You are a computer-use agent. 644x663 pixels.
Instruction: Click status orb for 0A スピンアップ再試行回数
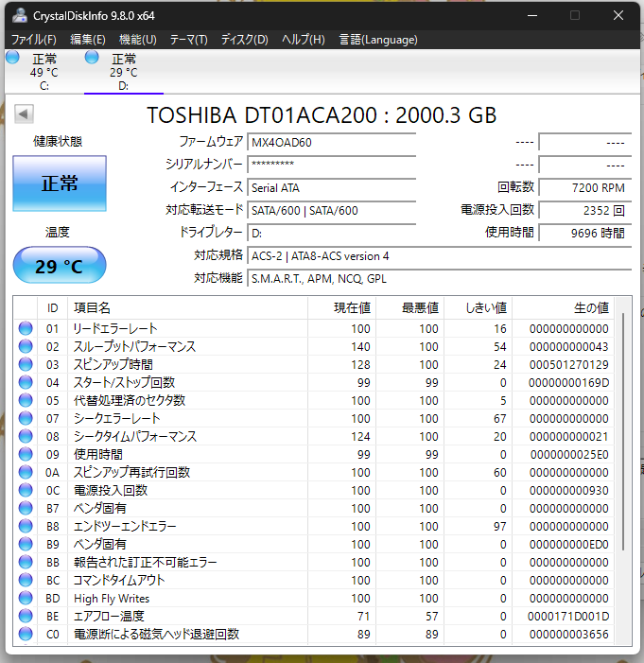[x=26, y=472]
